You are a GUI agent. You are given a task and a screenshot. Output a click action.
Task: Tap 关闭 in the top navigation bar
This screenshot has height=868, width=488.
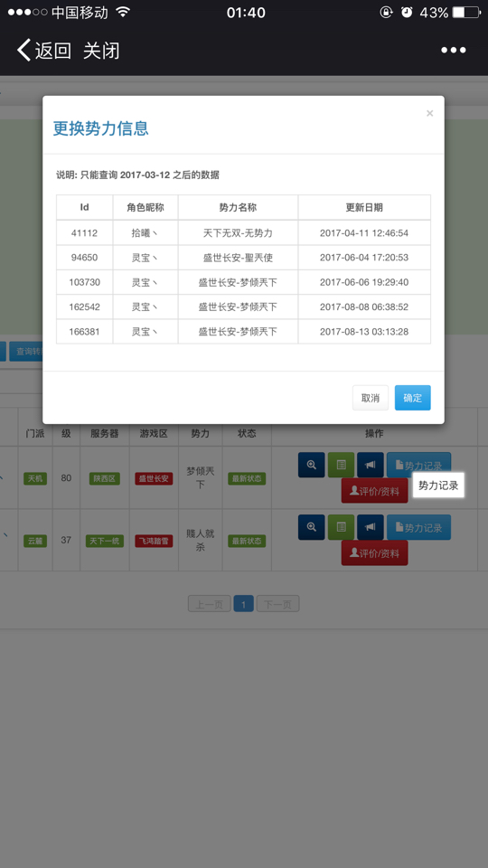pos(101,51)
